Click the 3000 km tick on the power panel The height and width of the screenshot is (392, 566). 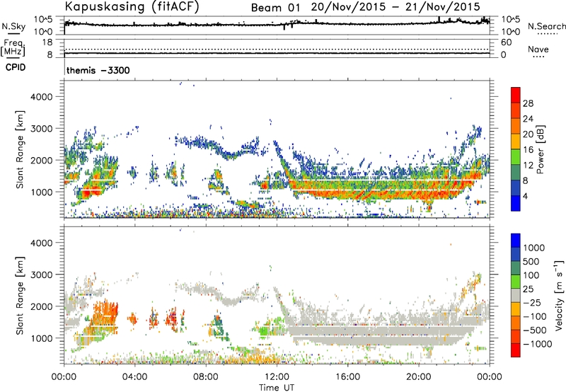[x=42, y=129]
